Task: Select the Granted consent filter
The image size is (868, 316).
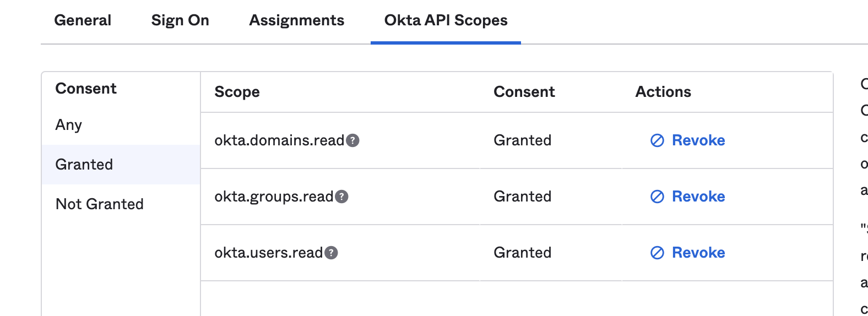Action: pos(84,165)
